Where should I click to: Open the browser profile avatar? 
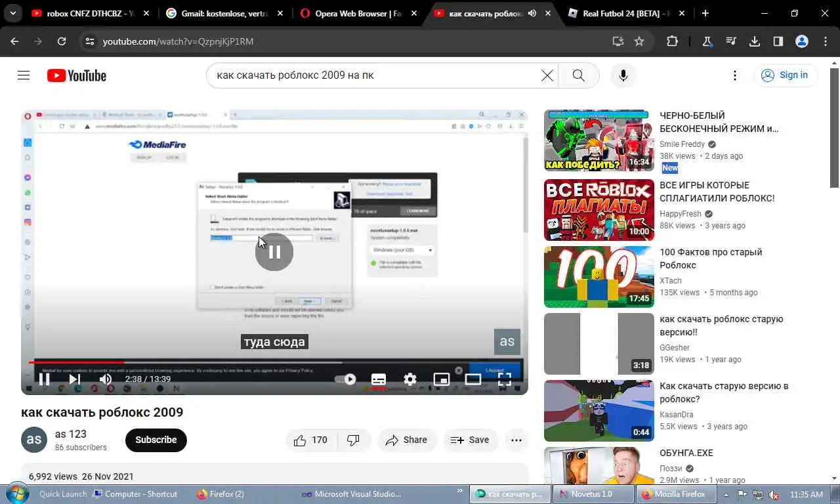coord(801,41)
